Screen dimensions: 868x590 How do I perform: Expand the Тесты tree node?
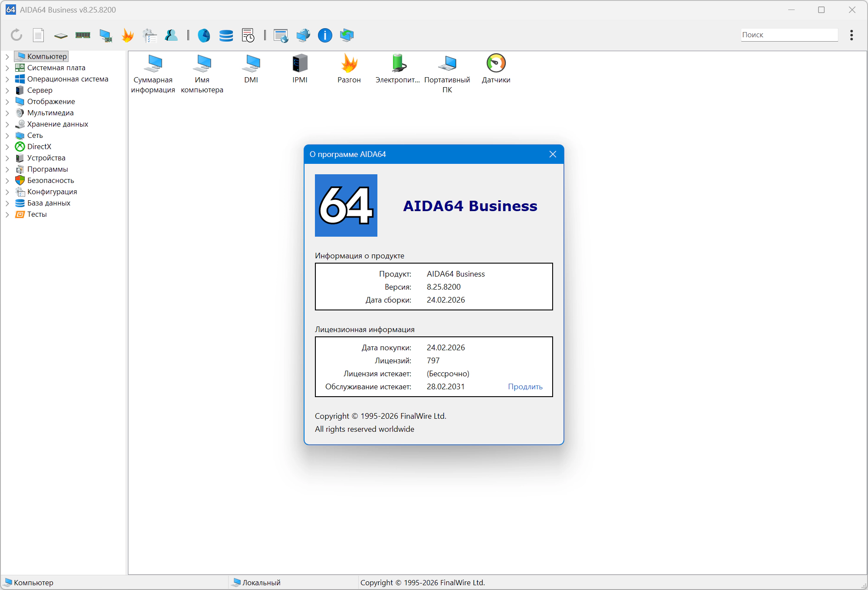(x=7, y=214)
